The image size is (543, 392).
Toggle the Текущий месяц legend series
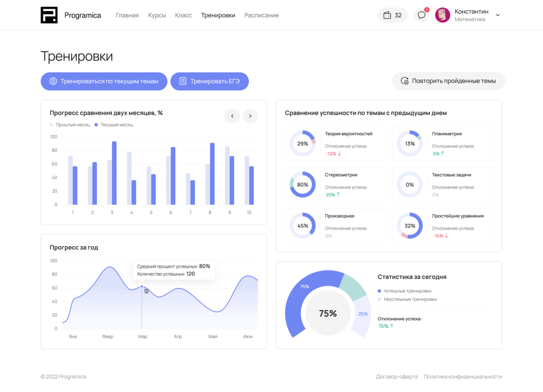(x=114, y=125)
